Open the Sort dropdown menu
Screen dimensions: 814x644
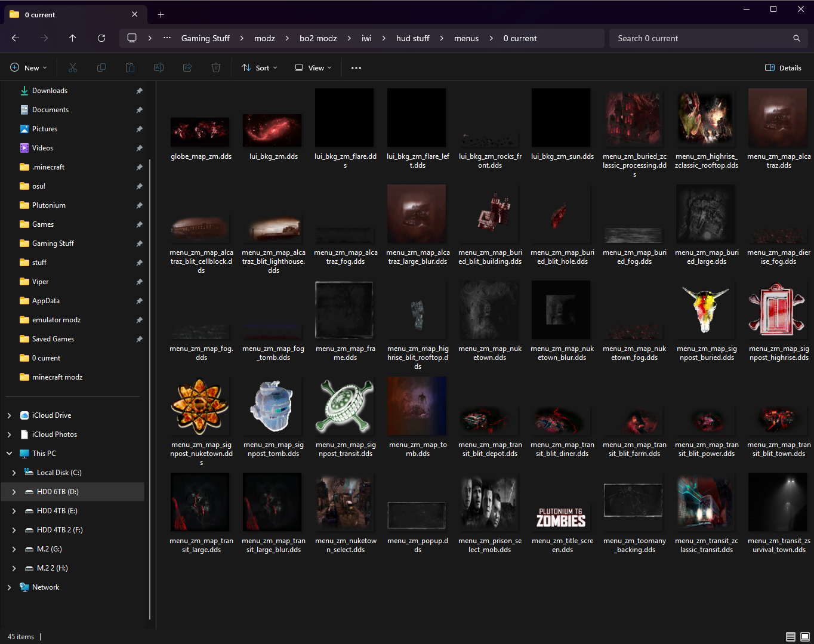coord(260,68)
